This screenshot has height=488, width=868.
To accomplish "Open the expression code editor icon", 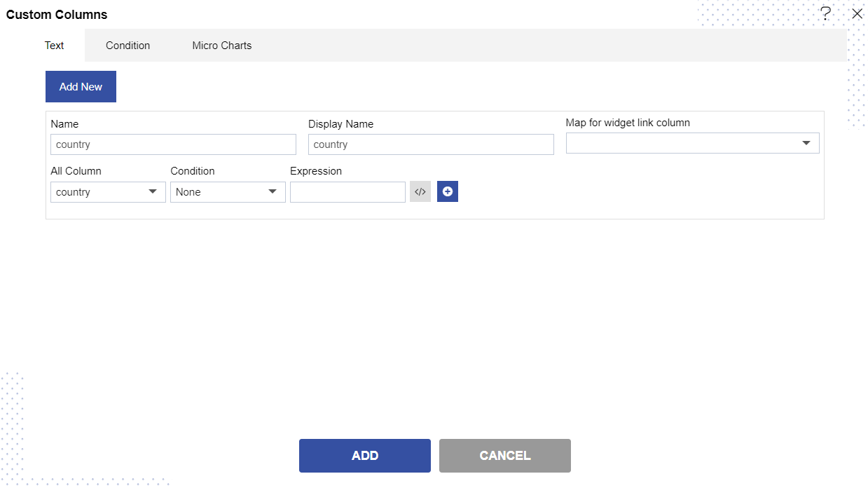I will 420,192.
